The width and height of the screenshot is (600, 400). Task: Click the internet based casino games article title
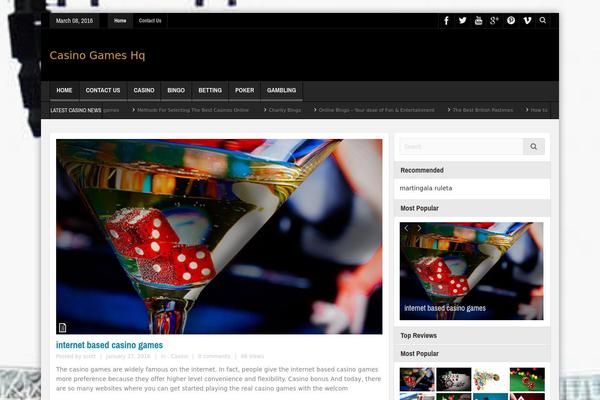[x=109, y=345]
